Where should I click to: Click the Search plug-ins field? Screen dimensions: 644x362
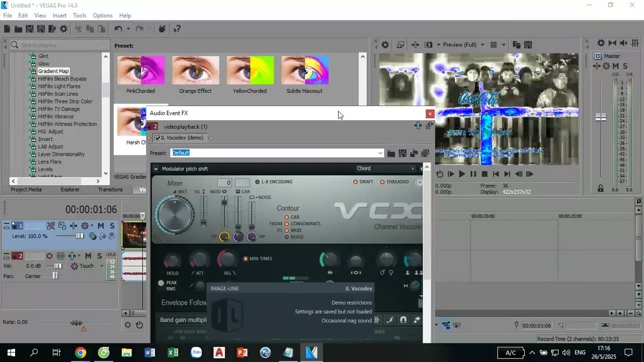pyautogui.click(x=59, y=45)
